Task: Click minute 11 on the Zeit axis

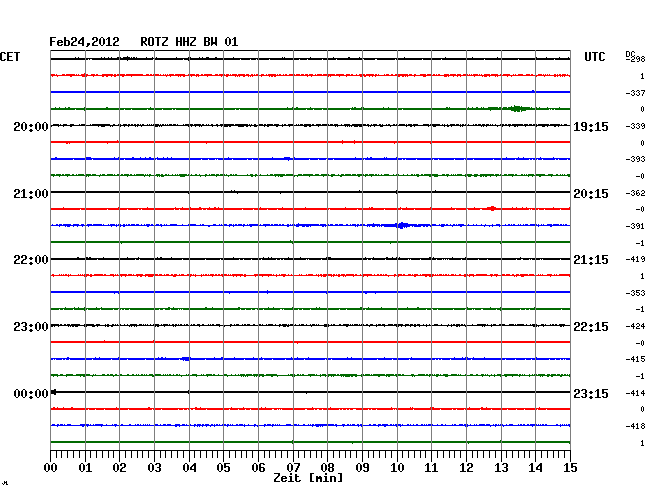Action: (x=431, y=467)
